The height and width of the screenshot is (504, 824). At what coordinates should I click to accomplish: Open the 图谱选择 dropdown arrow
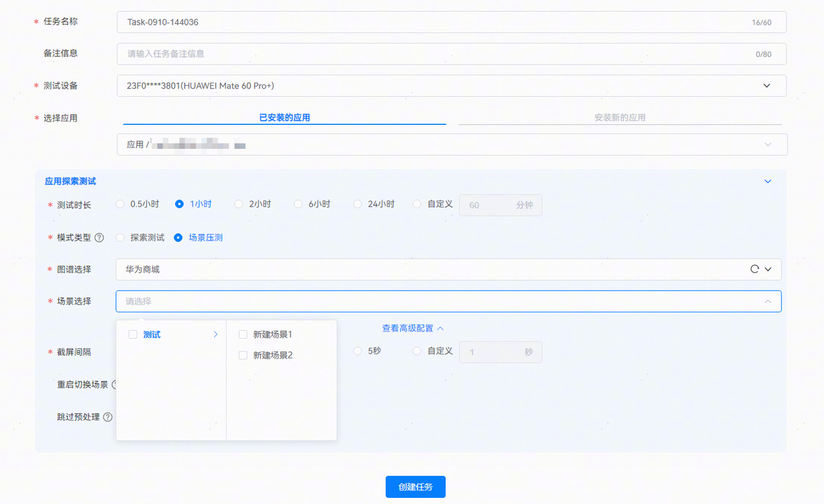click(x=768, y=270)
